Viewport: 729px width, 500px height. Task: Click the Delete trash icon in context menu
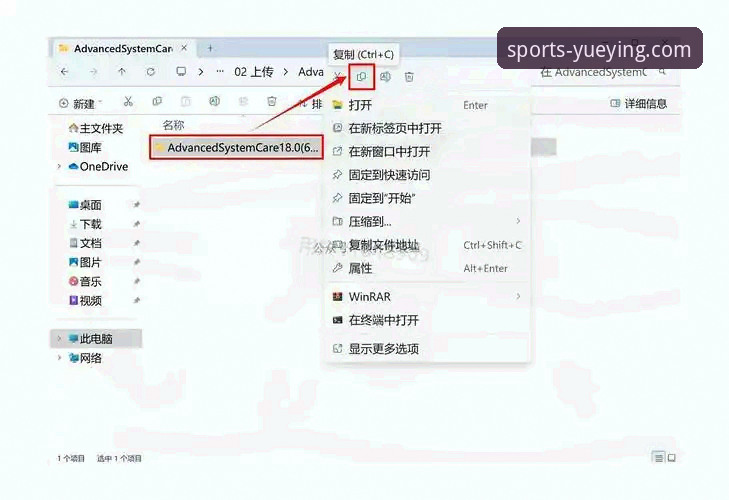tap(409, 76)
